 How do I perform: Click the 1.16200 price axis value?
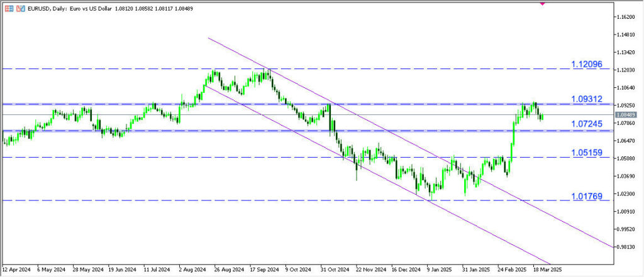click(x=626, y=16)
